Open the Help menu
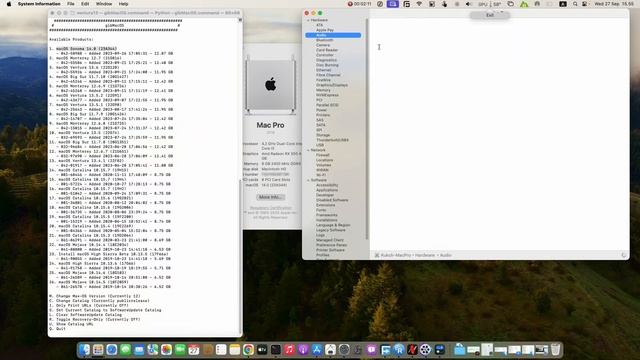This screenshot has width=640, height=360. (x=123, y=4)
